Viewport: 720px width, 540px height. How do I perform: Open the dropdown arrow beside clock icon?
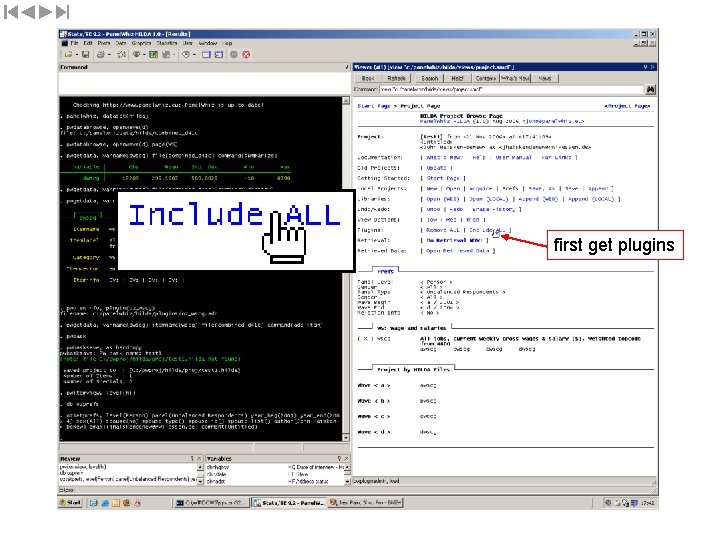tap(194, 55)
